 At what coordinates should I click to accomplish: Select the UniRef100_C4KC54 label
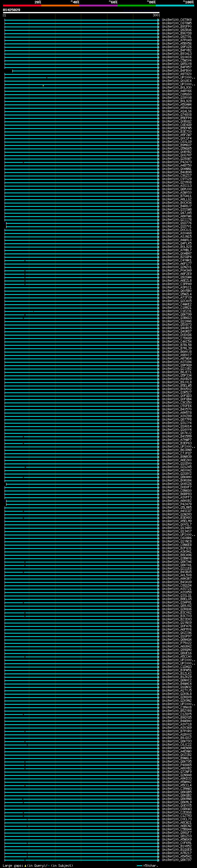pyautogui.click(x=177, y=342)
